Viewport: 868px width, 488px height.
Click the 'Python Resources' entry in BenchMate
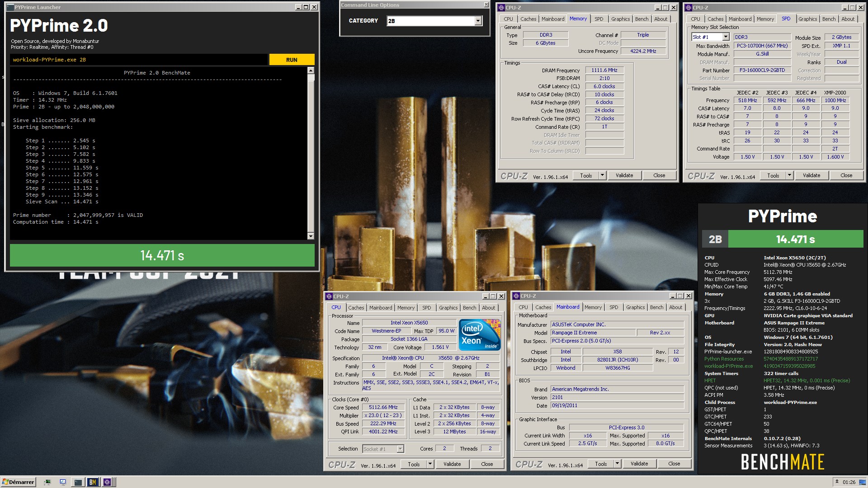[724, 359]
